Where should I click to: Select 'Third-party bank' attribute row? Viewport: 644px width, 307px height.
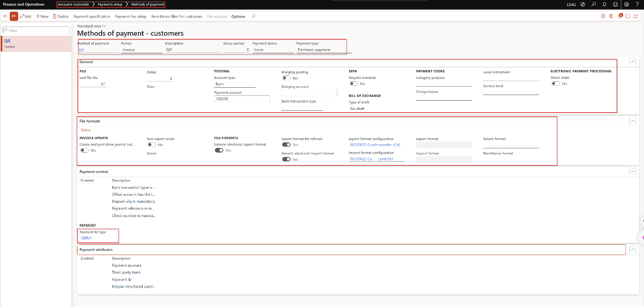[126, 272]
